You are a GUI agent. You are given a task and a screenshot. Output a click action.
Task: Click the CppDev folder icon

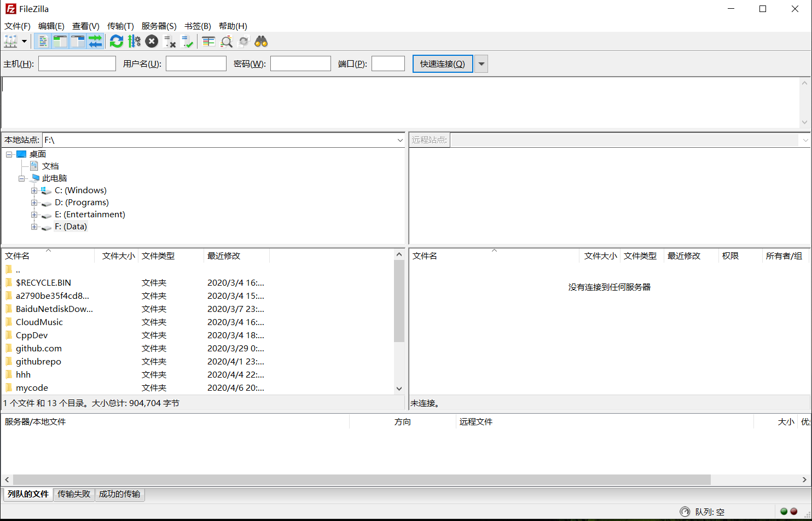point(9,335)
